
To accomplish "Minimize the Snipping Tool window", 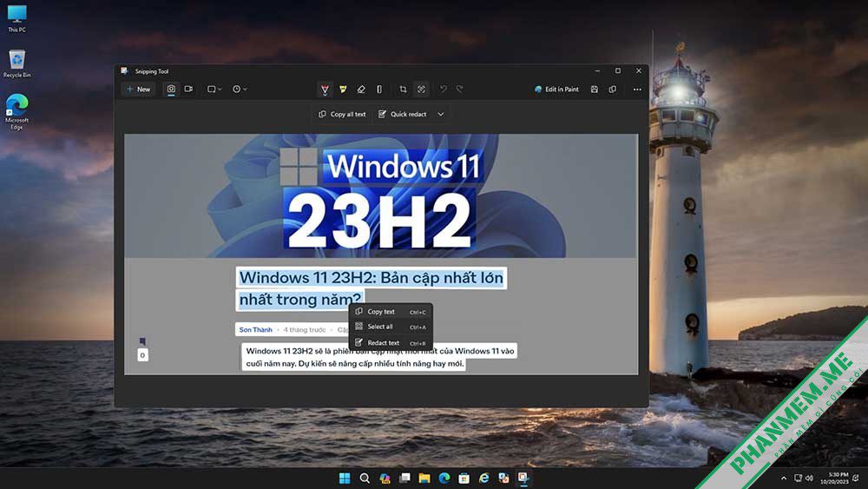I will [597, 71].
